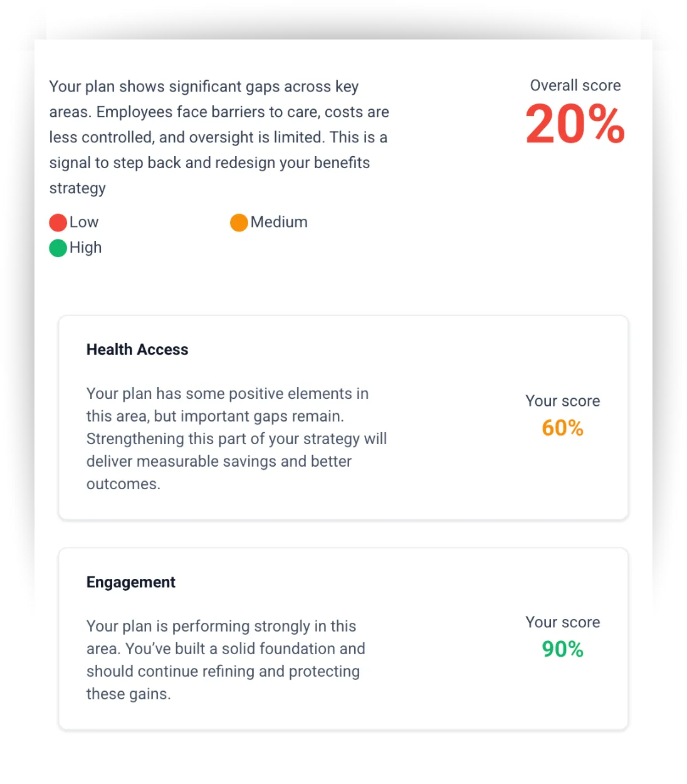Click the Your score label in Engagement
Viewport: 687px width, 784px height.
[563, 622]
